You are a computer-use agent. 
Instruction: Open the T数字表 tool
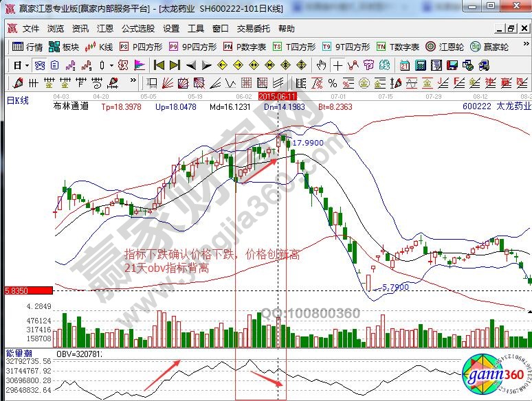(x=398, y=47)
